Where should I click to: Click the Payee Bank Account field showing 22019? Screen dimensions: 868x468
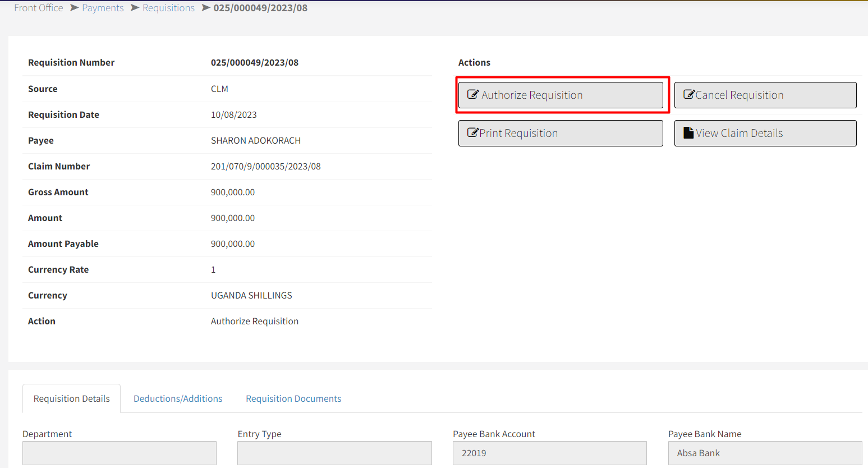549,453
